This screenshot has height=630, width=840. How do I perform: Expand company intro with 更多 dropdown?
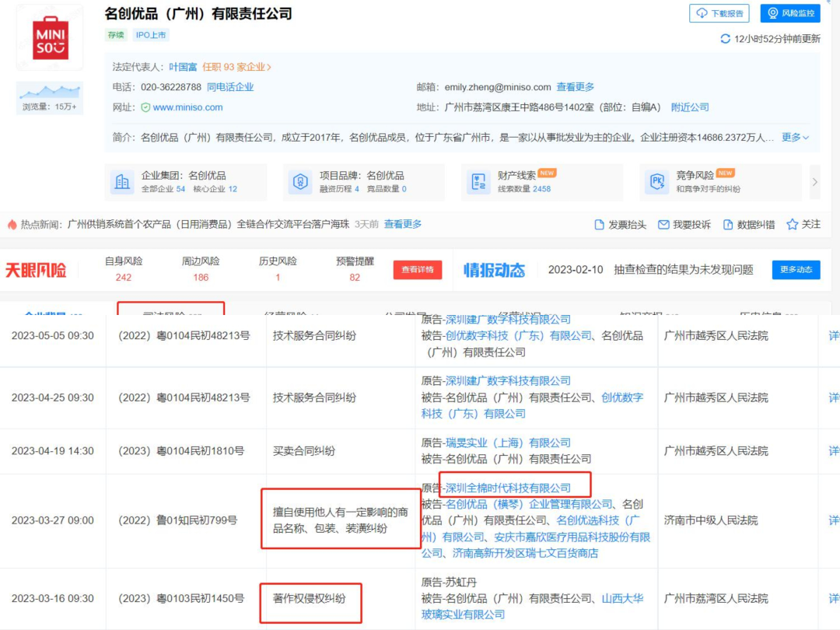click(x=795, y=138)
